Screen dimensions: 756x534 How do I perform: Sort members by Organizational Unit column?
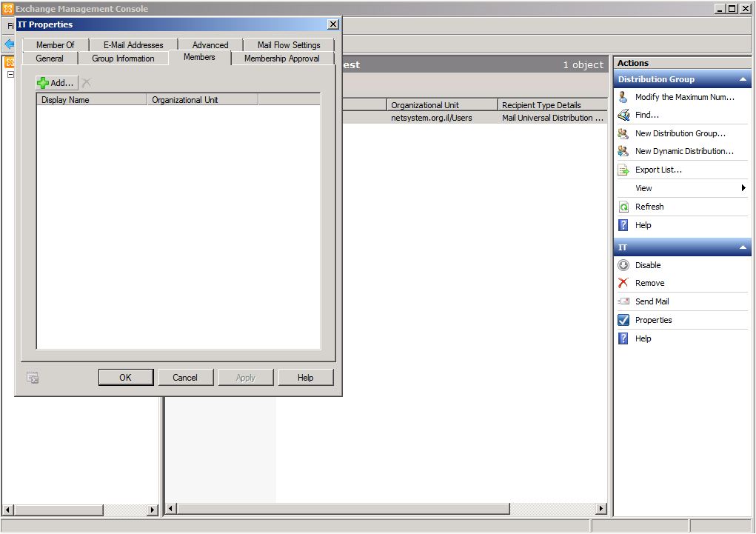click(203, 99)
